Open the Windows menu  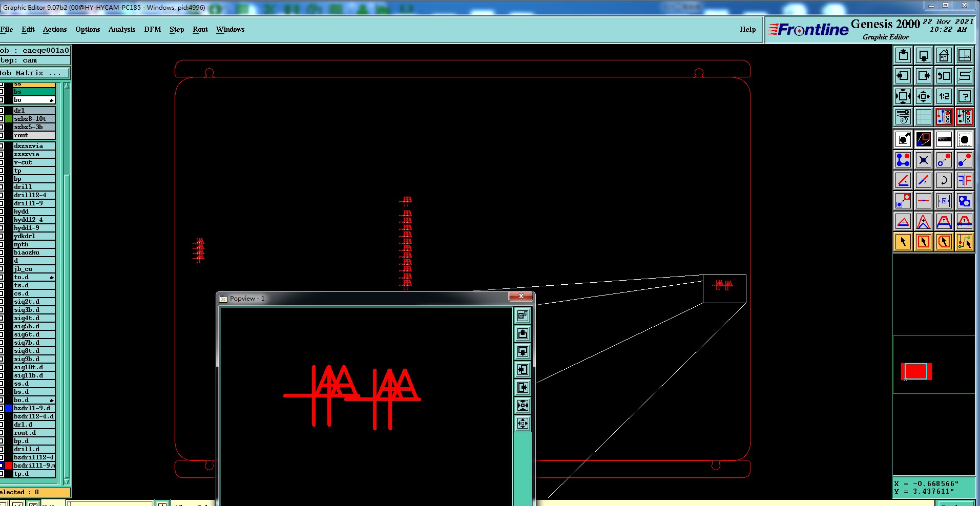pos(231,29)
